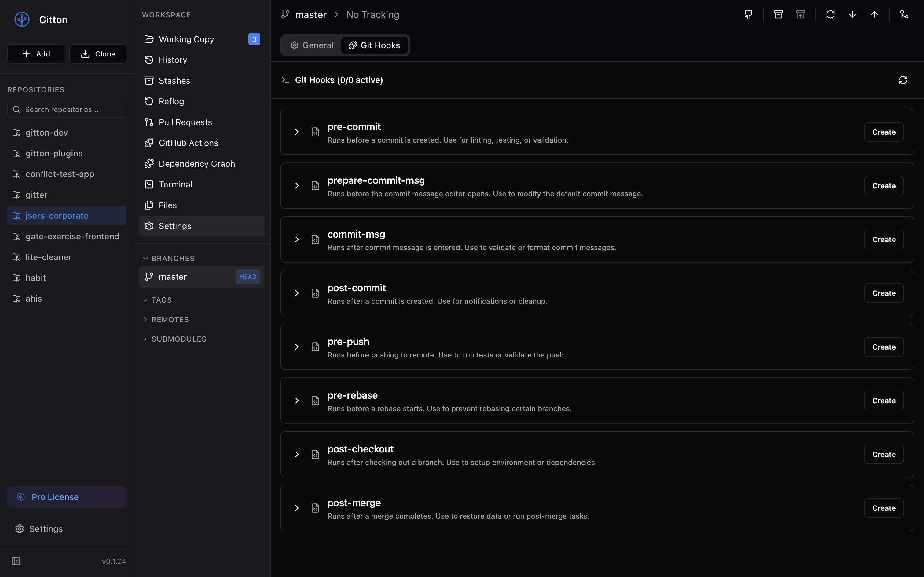The image size is (924, 577).
Task: Expand the pre-commit hook row
Action: tap(297, 132)
